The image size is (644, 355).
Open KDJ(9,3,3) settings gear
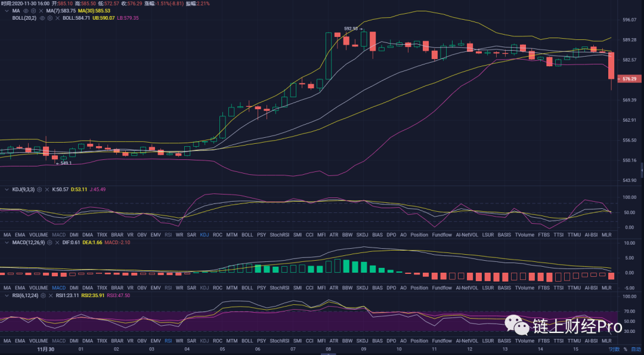[39, 189]
